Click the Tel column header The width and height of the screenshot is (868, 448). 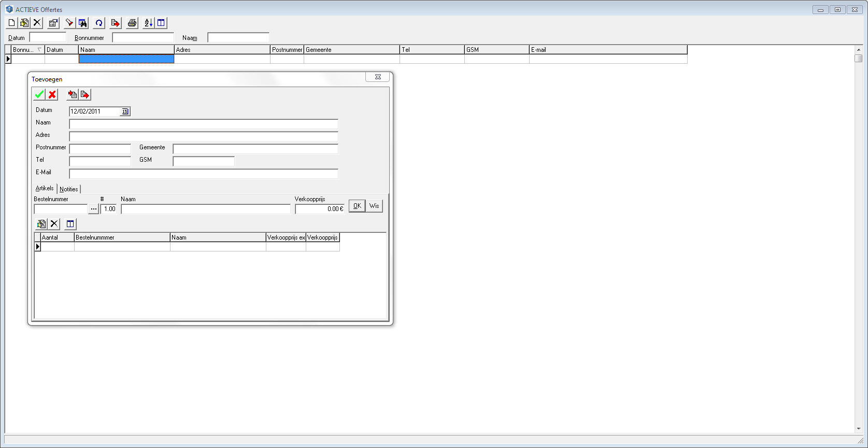[x=432, y=50]
